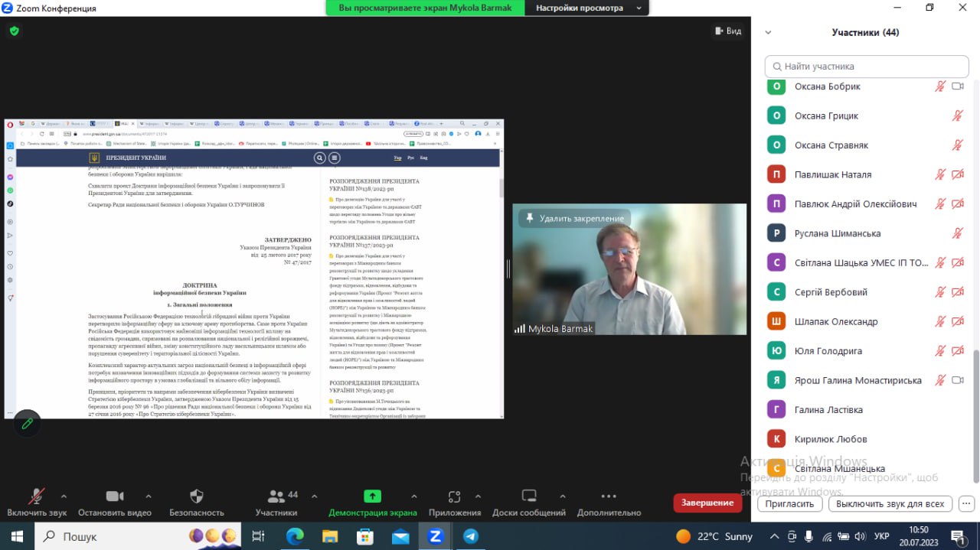Open Telegram from the taskbar

pos(471,536)
